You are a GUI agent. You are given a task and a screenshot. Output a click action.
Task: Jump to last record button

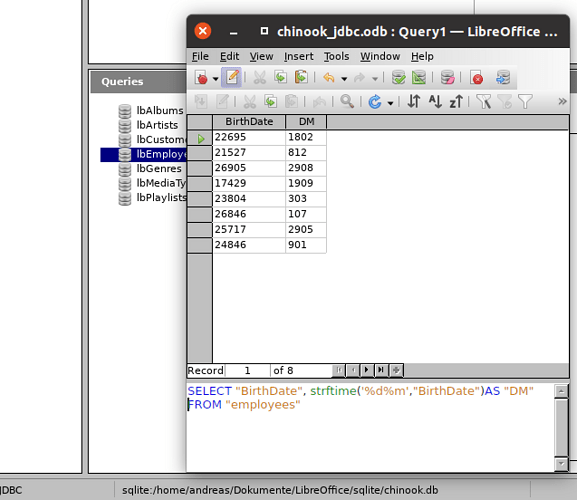point(381,370)
